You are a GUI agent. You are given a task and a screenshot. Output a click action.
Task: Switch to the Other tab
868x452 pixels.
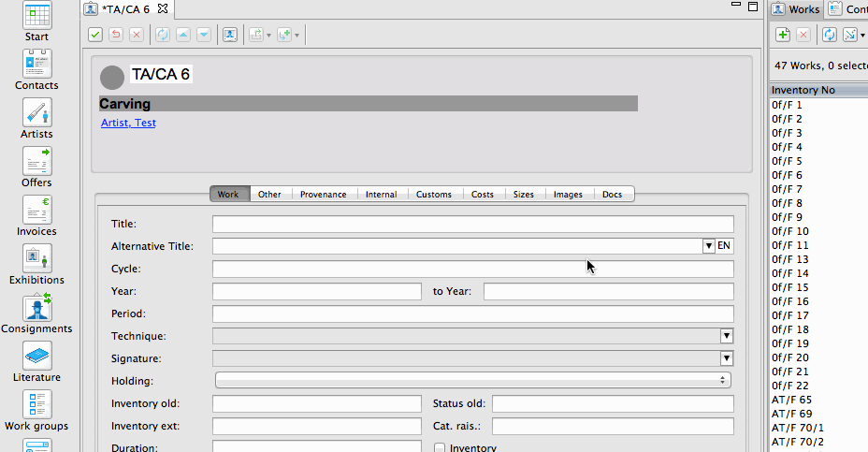(x=269, y=195)
